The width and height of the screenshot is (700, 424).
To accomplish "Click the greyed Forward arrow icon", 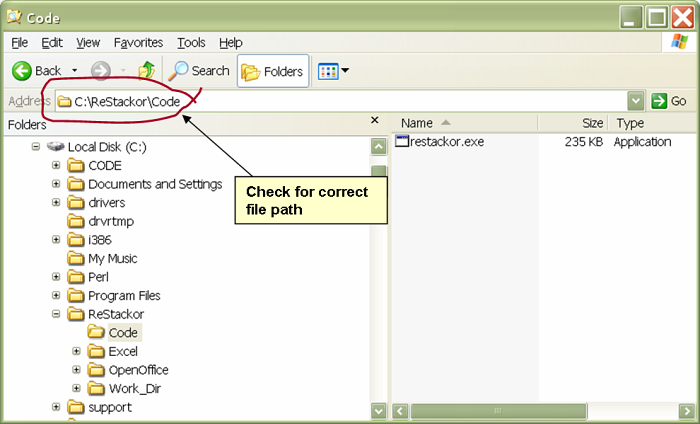I will tap(100, 71).
